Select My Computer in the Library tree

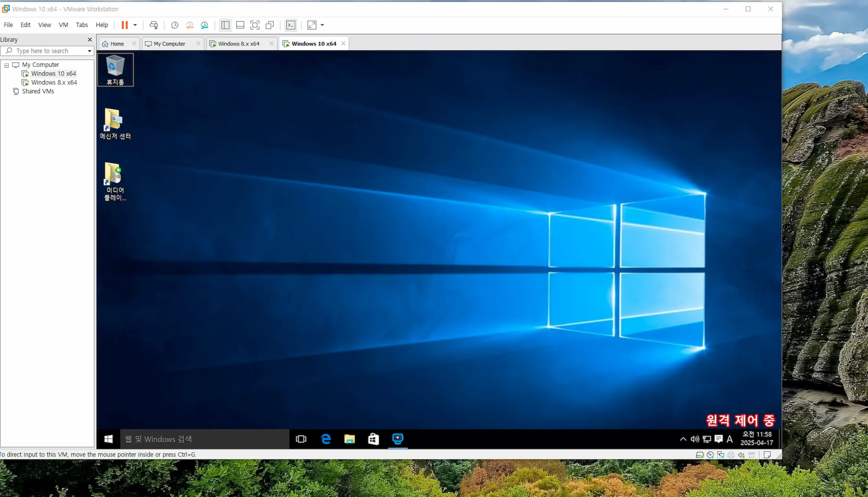click(40, 64)
